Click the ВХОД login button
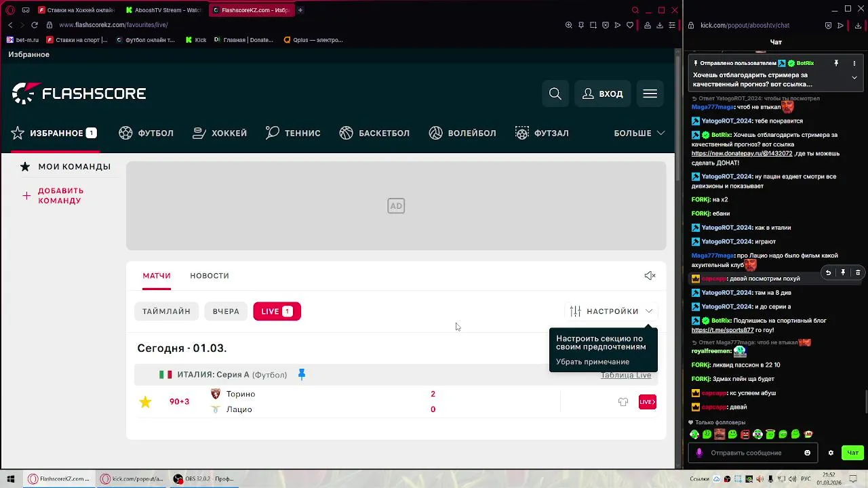Screen dimensions: 868x488 click(602, 94)
